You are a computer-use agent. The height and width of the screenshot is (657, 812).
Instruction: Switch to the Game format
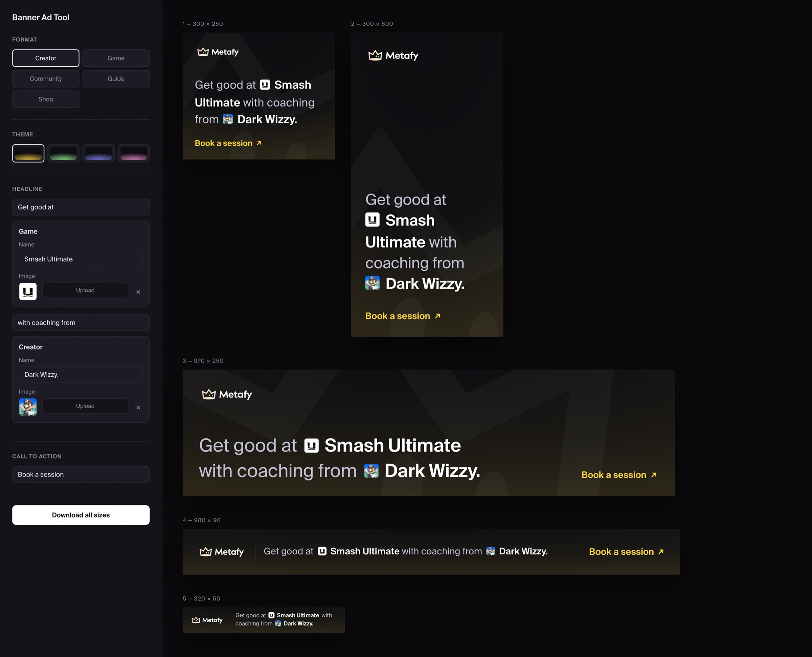point(116,58)
